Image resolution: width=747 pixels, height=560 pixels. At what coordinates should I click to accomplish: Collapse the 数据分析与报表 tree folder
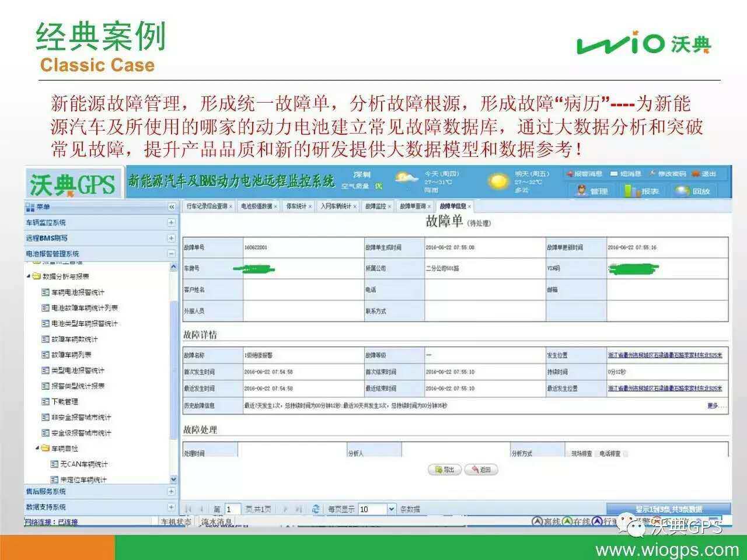[x=29, y=276]
